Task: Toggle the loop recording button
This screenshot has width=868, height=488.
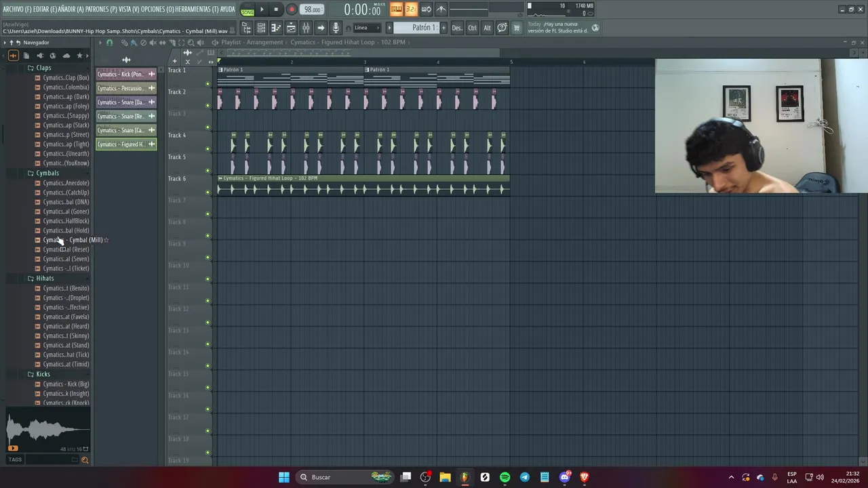Action: pyautogui.click(x=426, y=9)
